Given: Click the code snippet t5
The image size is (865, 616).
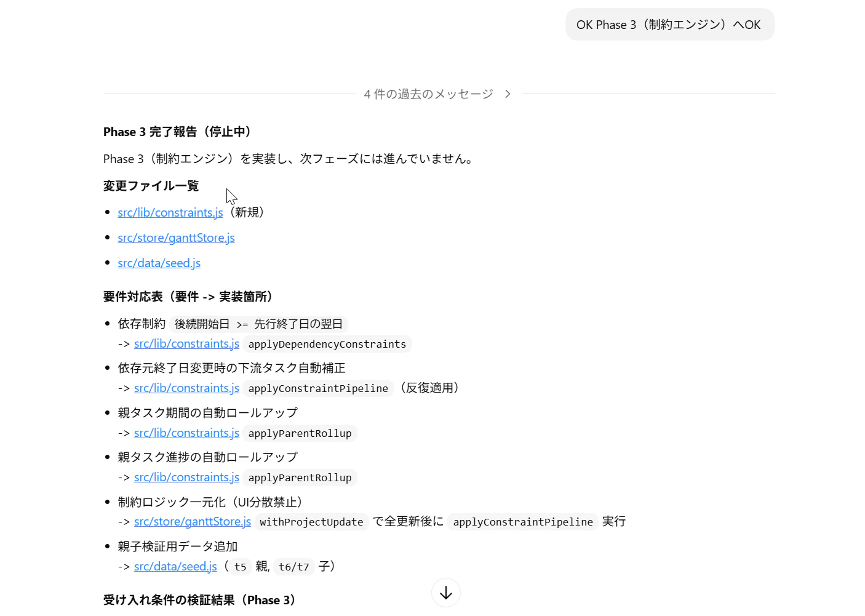Looking at the screenshot, I should coord(241,567).
